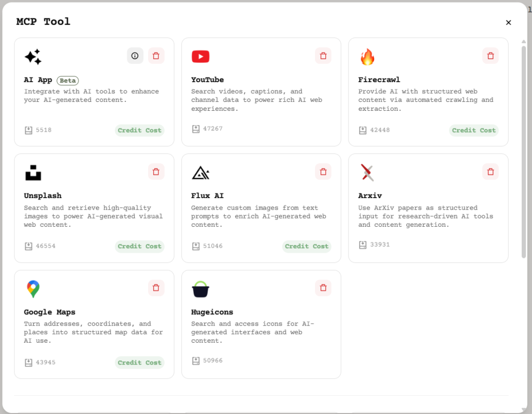Click install count 46554
532x414 pixels.
point(46,246)
